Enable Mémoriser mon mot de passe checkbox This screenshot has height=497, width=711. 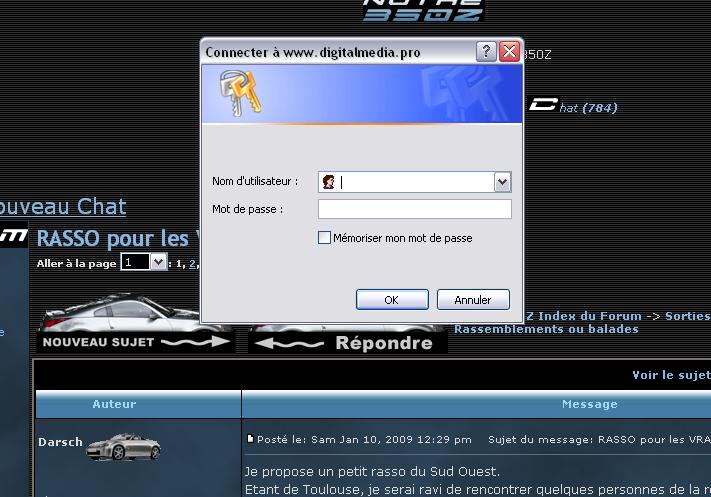[324, 238]
